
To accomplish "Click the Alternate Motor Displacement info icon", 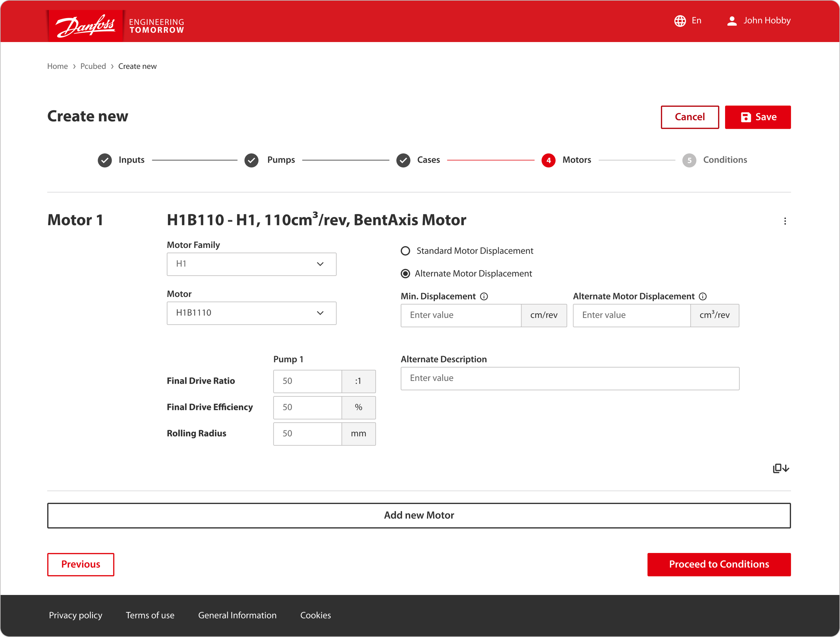I will tap(703, 296).
